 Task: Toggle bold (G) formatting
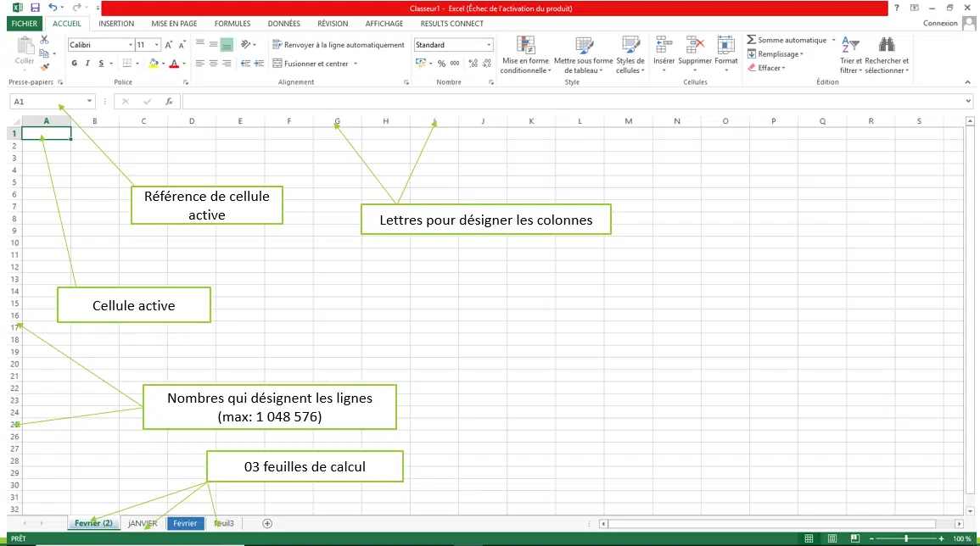click(75, 63)
